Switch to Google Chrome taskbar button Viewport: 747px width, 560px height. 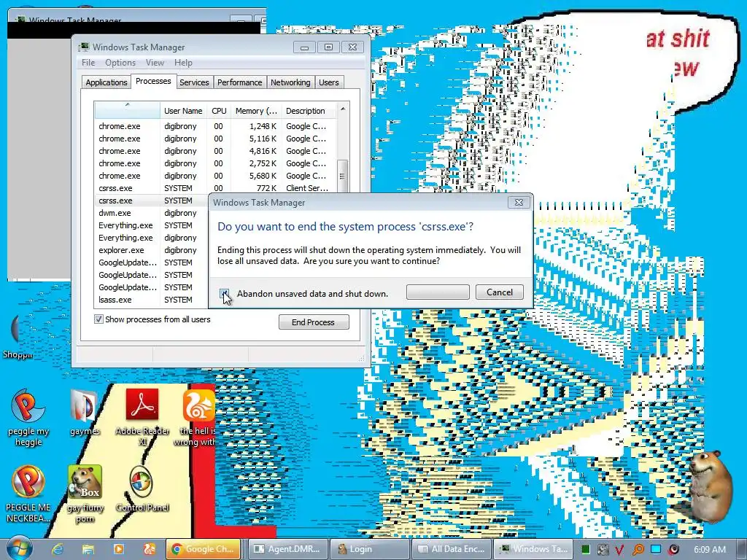(x=204, y=549)
